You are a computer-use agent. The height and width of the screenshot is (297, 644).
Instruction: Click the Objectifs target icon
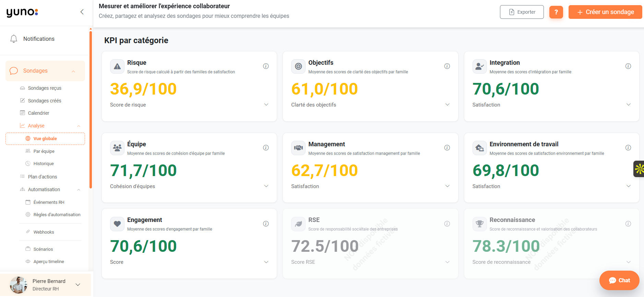click(x=298, y=66)
